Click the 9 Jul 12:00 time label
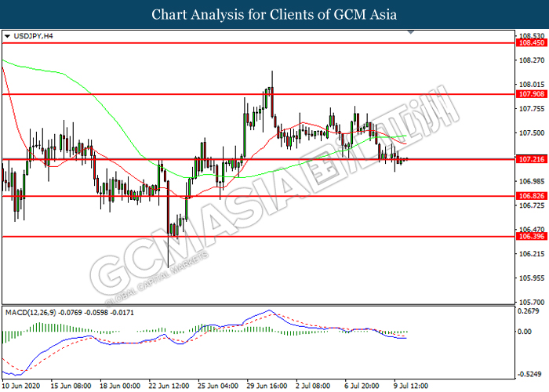Image resolution: width=549 pixels, height=392 pixels. tap(411, 386)
